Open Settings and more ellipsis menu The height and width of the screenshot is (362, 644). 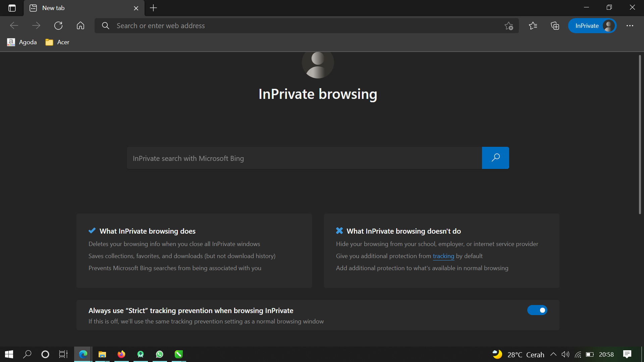tap(630, 25)
